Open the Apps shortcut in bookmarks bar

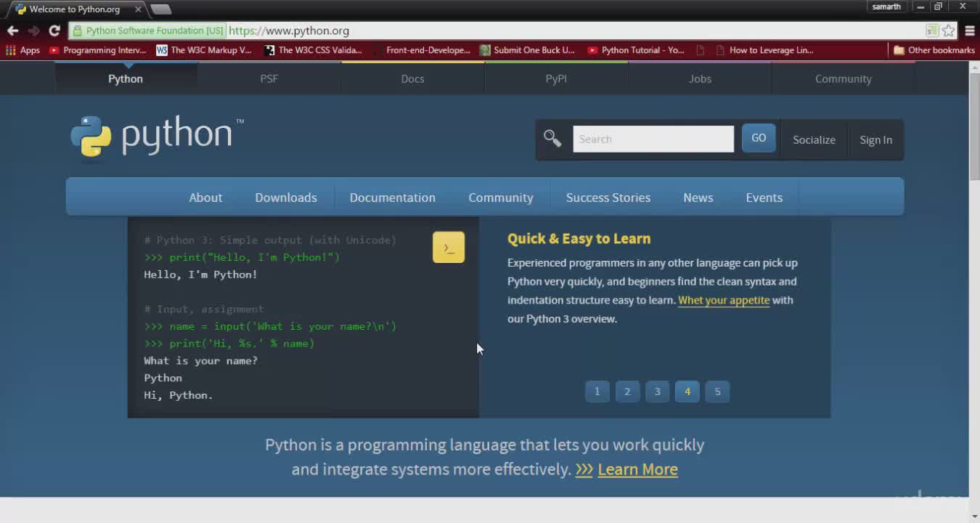tap(23, 50)
